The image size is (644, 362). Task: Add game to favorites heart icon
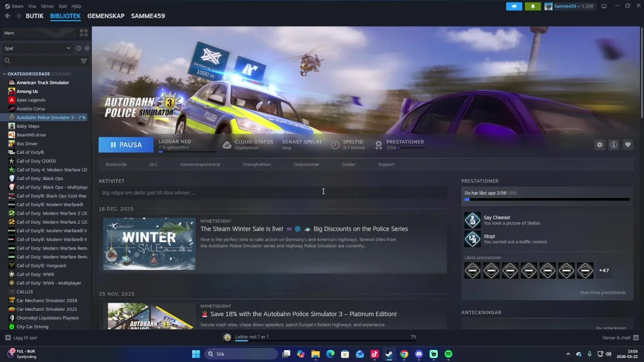pyautogui.click(x=627, y=145)
